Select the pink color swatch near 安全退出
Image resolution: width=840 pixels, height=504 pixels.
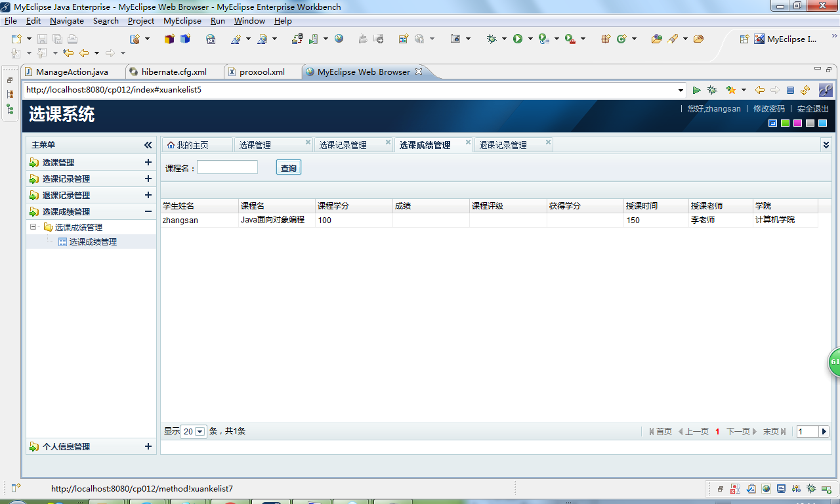[x=797, y=123]
